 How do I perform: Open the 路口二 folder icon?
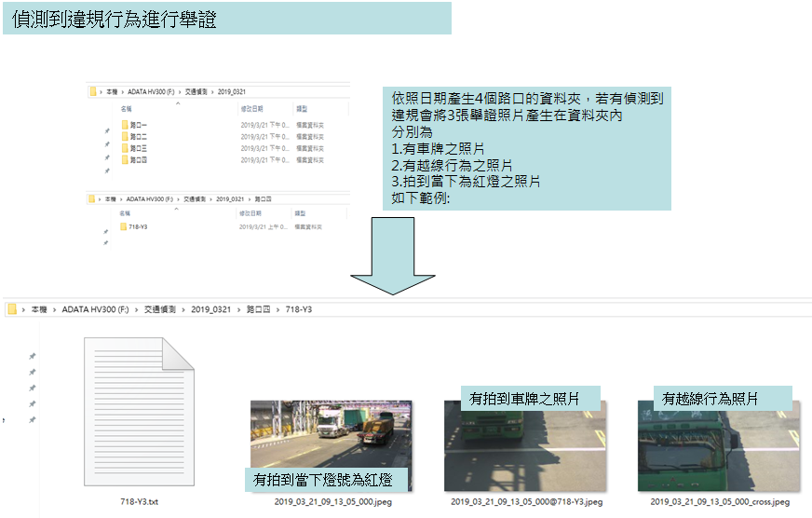(125, 136)
